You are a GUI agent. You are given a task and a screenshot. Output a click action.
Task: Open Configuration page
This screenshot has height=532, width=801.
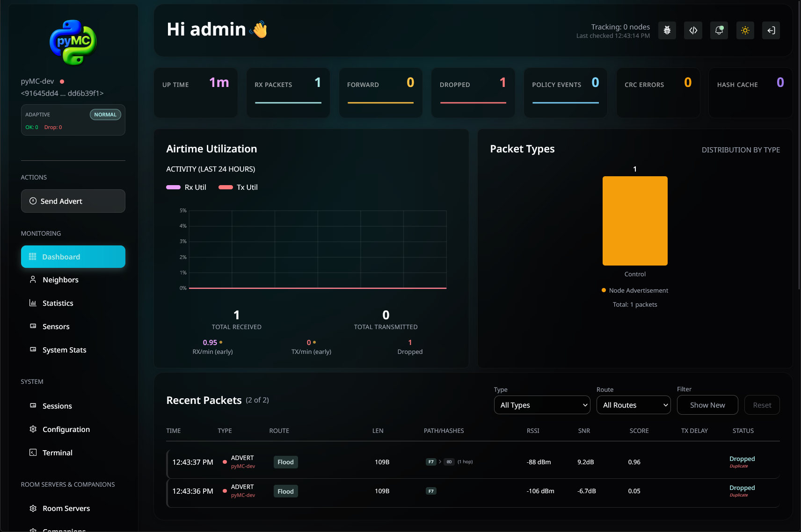tap(73, 429)
